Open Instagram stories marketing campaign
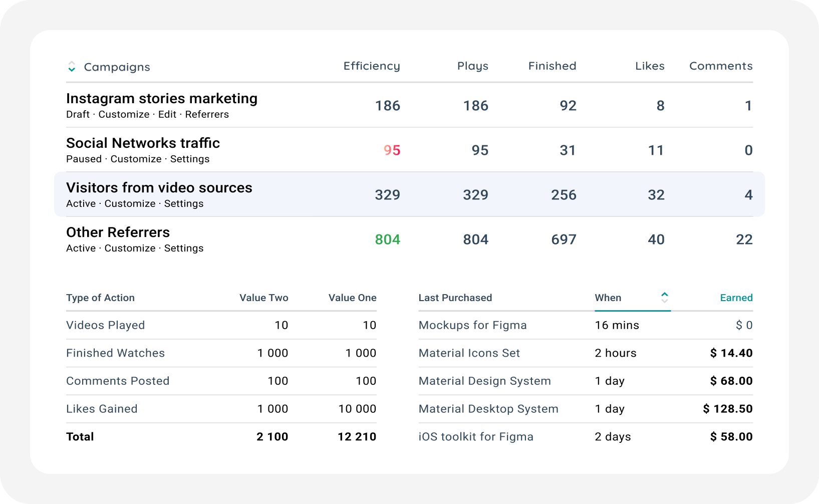Viewport: 819px width, 504px height. coord(162,99)
